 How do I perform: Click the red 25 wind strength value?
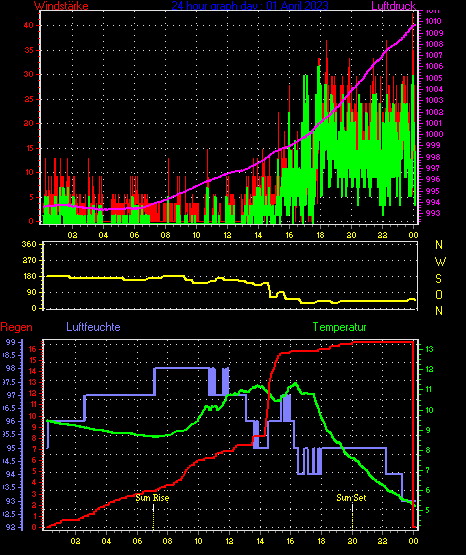point(29,99)
